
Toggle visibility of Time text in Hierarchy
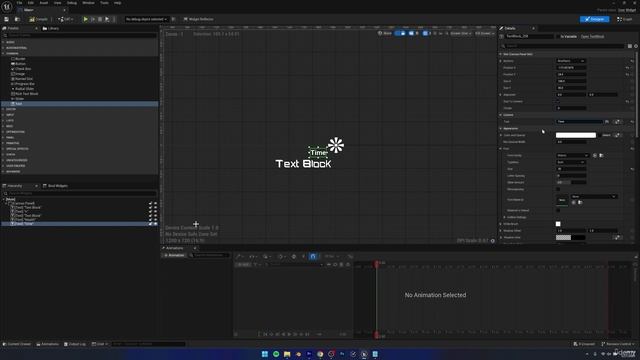tap(155, 224)
